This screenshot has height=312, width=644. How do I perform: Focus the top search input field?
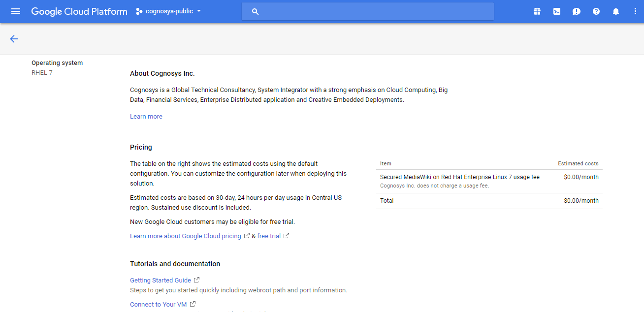tap(367, 11)
